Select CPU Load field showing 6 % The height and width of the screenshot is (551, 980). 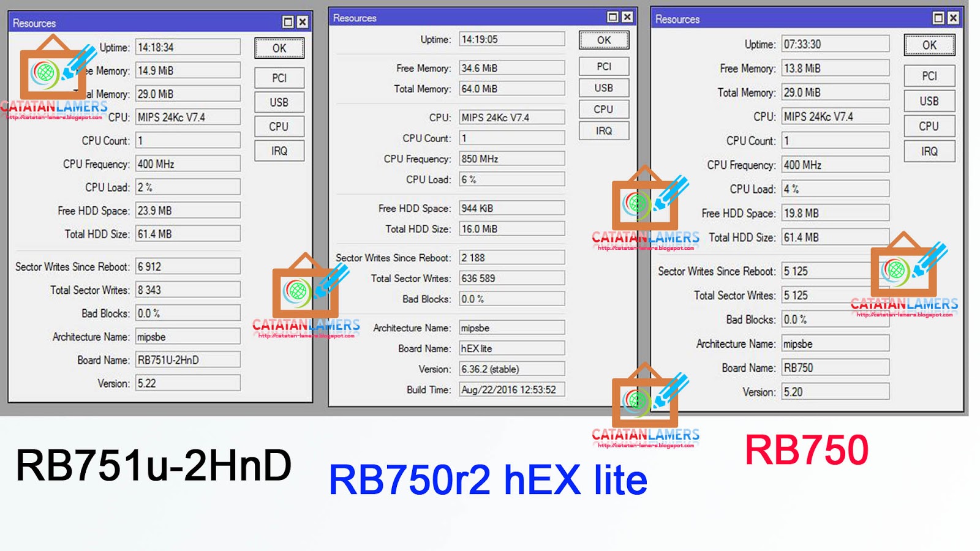click(512, 179)
